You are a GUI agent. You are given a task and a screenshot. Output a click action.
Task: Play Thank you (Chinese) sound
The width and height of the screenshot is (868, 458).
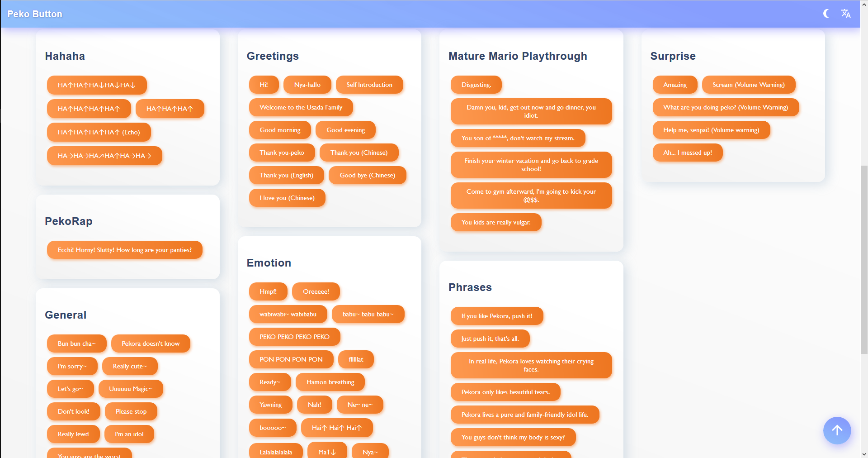[359, 153]
